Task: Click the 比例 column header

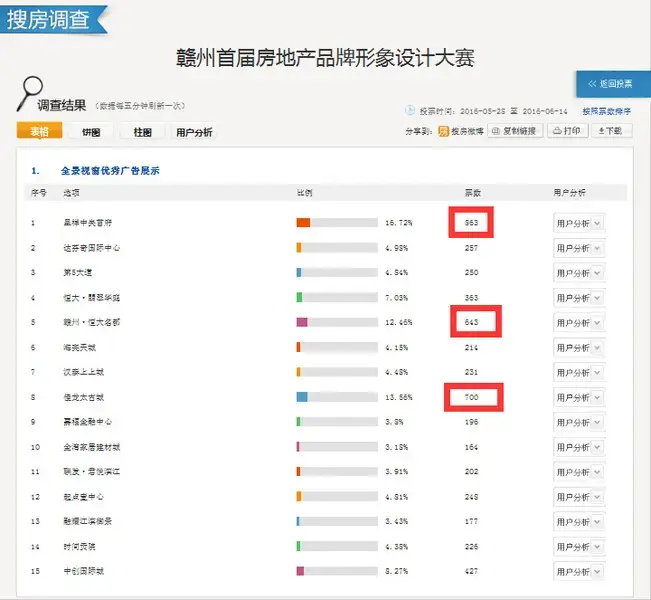Action: [x=304, y=193]
